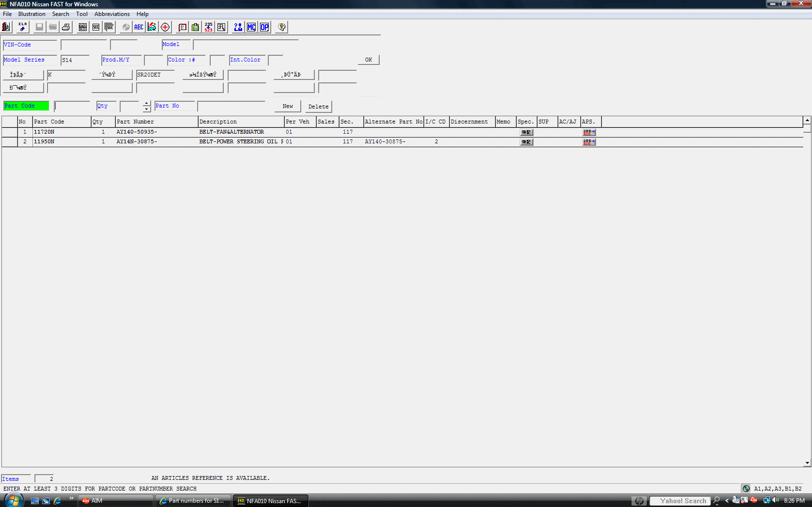This screenshot has height=507, width=812.
Task: Click the OP toolbar icon
Action: pyautogui.click(x=264, y=27)
